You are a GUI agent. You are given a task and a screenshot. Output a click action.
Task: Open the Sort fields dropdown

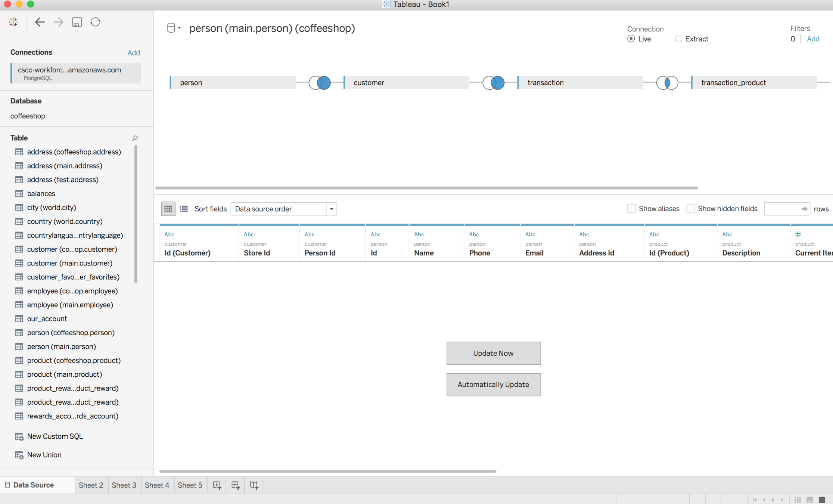(283, 209)
